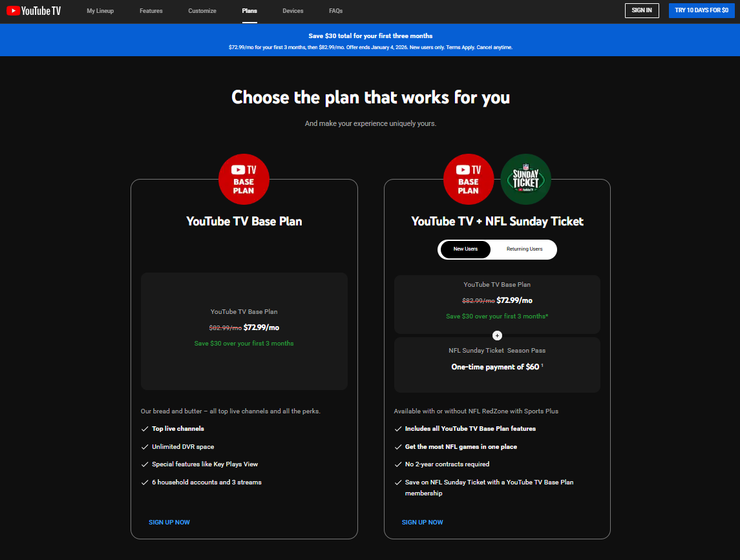Switch to Returning Users pricing
740x560 pixels.
pyautogui.click(x=524, y=249)
